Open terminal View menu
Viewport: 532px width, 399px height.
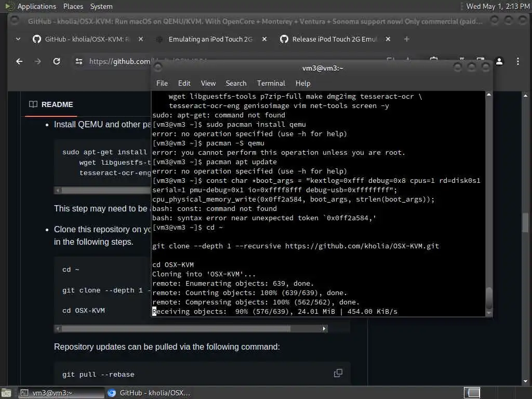click(x=208, y=84)
